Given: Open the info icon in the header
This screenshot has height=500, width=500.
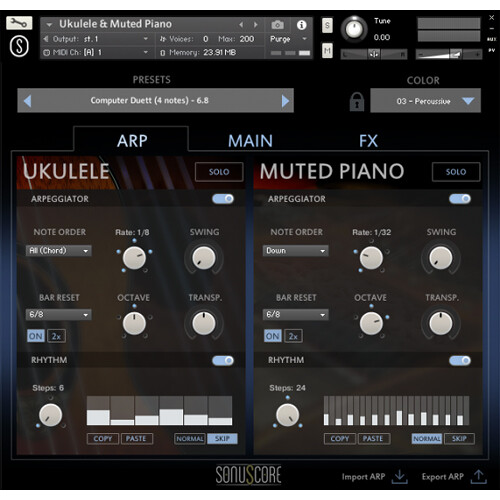Looking at the screenshot, I should tap(301, 25).
